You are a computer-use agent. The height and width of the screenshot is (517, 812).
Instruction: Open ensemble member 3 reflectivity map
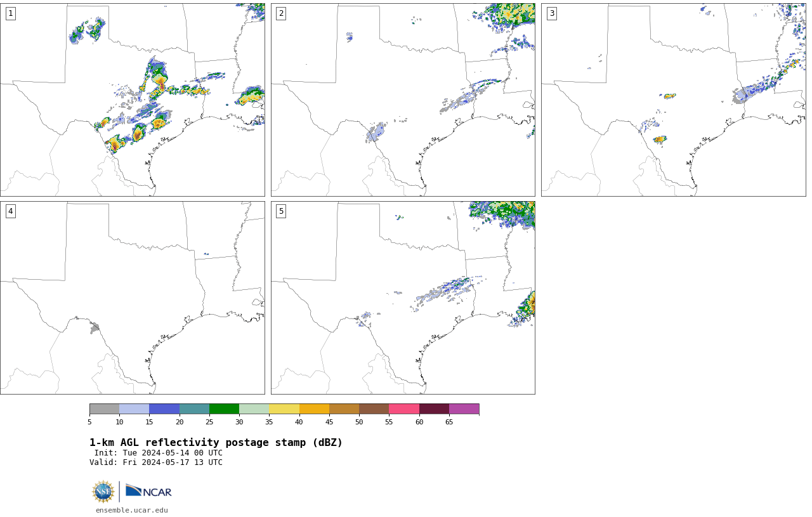click(674, 100)
